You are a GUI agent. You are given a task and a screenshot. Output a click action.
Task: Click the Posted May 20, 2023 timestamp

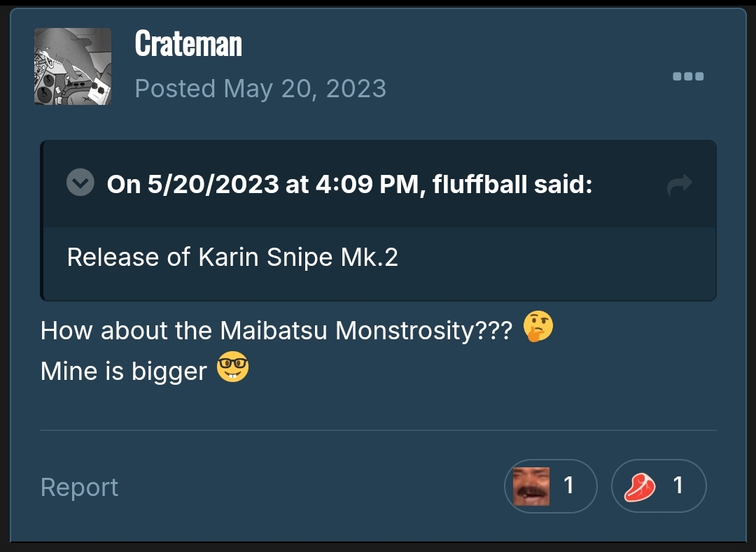260,89
